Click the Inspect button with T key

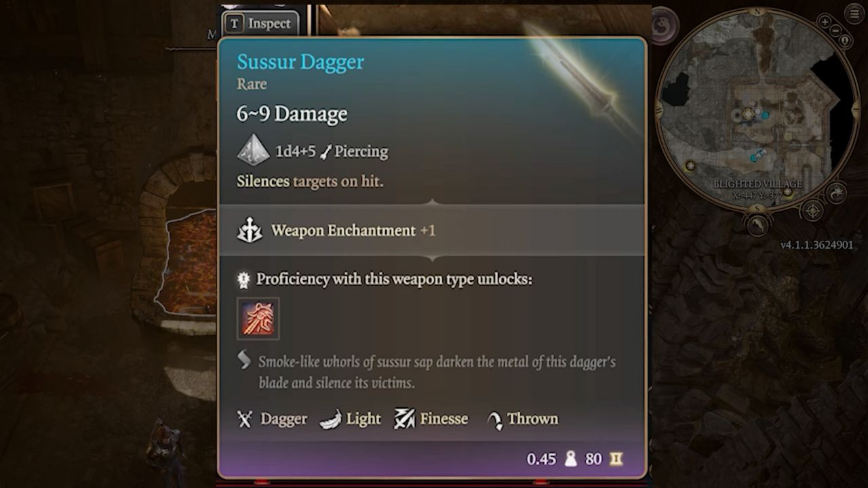click(x=260, y=24)
